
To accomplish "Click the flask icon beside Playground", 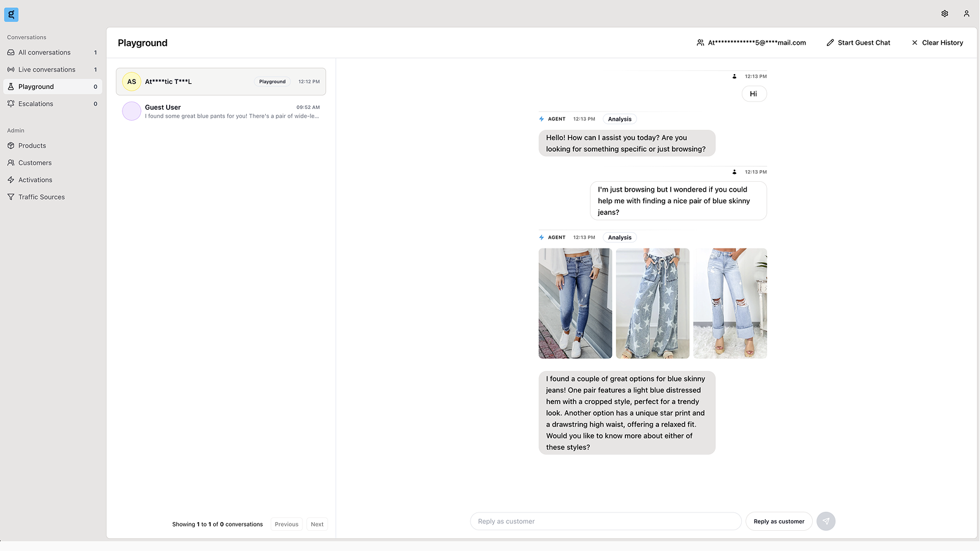I will pos(11,87).
